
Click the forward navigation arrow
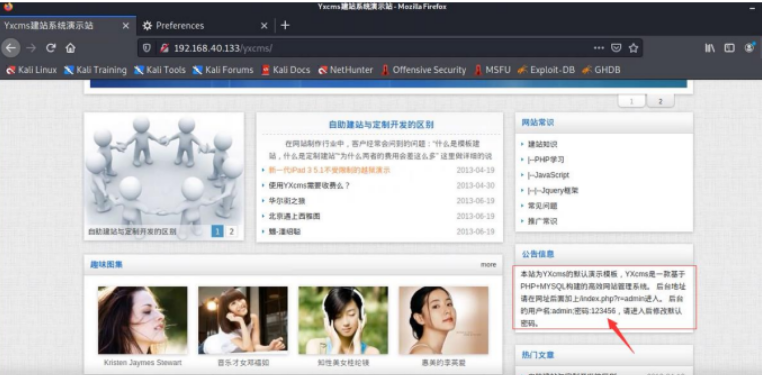31,48
